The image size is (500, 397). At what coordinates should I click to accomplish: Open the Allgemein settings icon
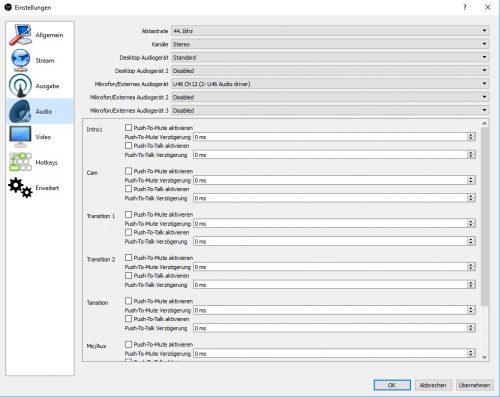(x=20, y=35)
